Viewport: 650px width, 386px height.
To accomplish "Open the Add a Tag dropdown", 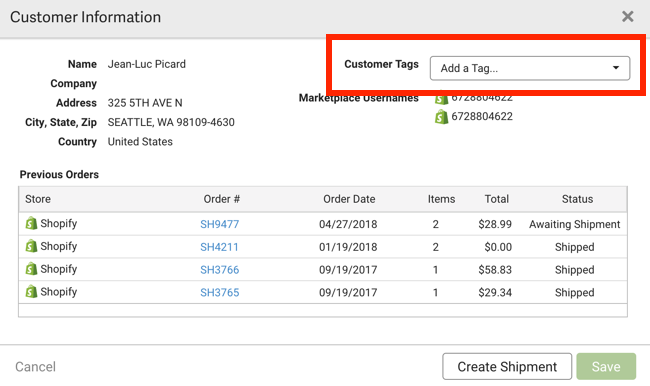I will tap(530, 68).
